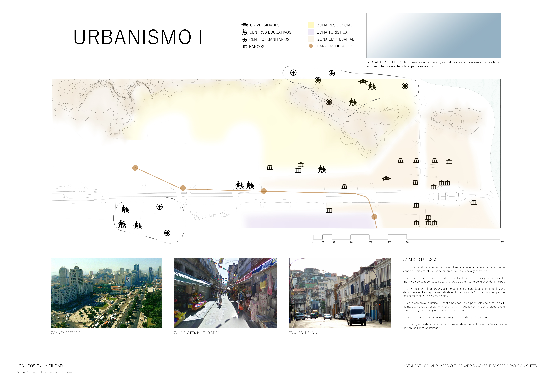Viewport: 555px width, 392px height.
Task: Click the 200 mark on the scale bar
Action: (352, 242)
